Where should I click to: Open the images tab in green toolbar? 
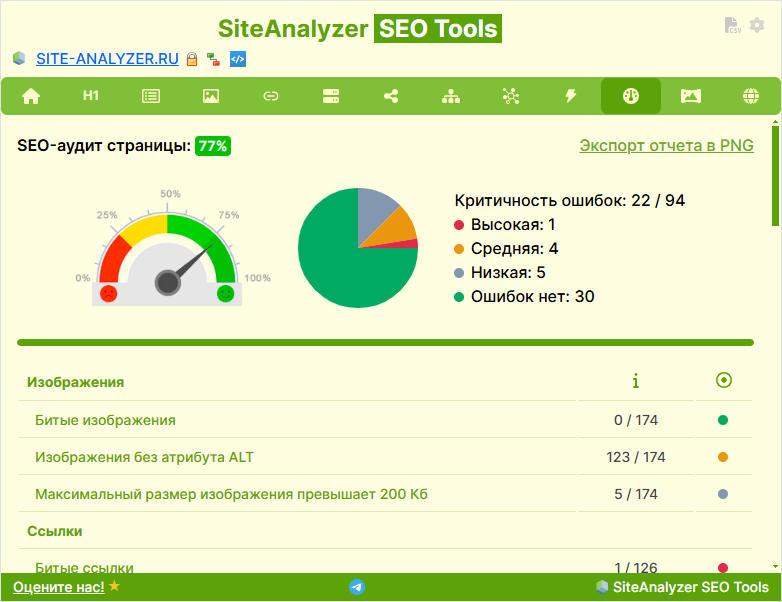click(211, 96)
